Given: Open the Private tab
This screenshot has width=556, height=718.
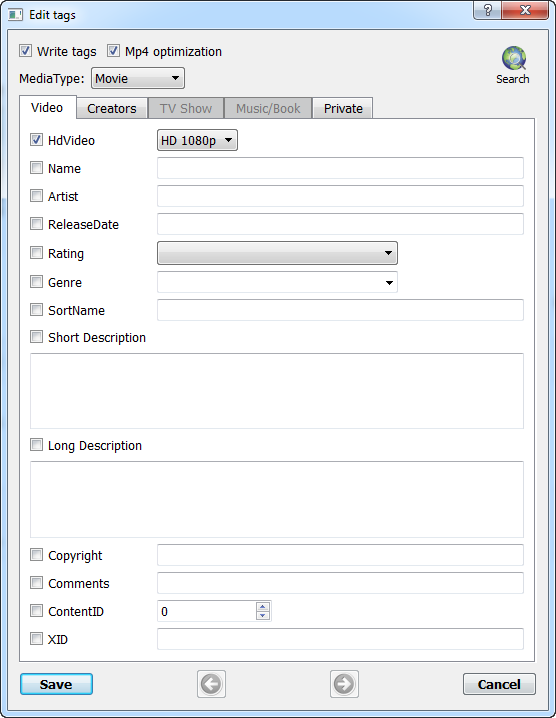Looking at the screenshot, I should tap(343, 109).
